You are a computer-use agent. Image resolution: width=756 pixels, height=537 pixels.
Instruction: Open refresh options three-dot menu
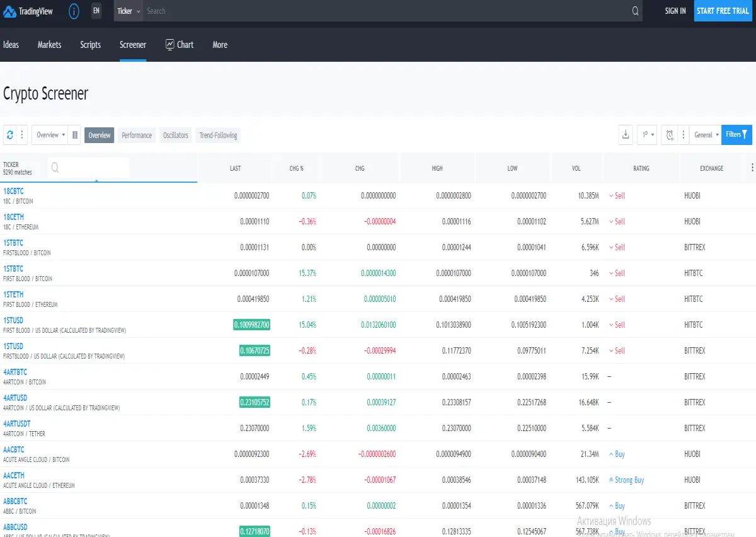tap(22, 135)
